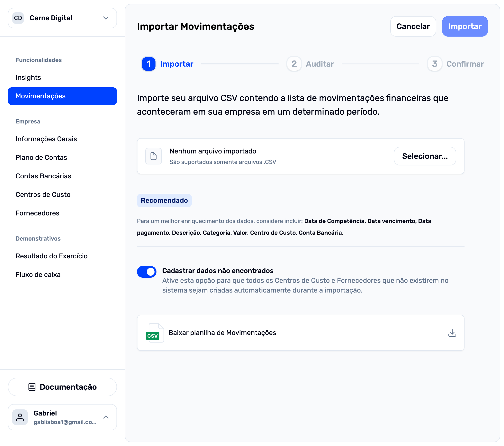Click the blue Importar button

(465, 26)
